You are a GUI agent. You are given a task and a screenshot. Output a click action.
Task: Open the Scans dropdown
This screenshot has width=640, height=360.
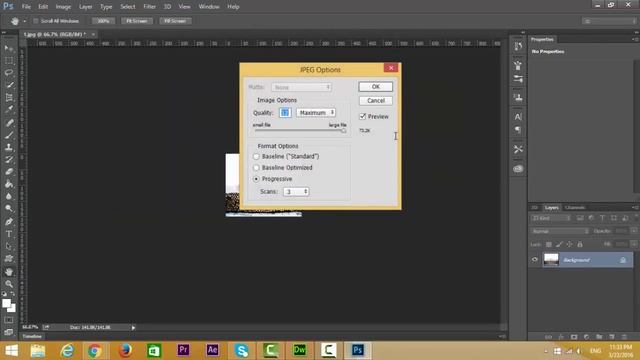296,191
